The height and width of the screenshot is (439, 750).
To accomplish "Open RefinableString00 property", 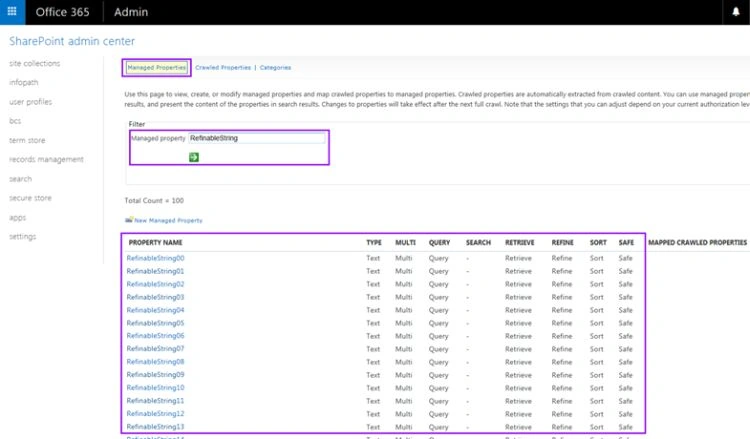I will (x=155, y=258).
